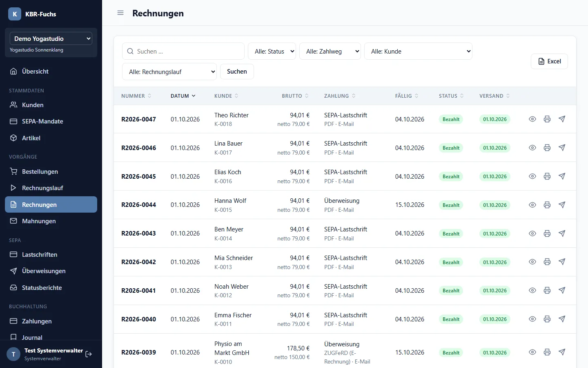Click send icon for Physio am Markt invoice
The height and width of the screenshot is (368, 588).
[x=562, y=352]
